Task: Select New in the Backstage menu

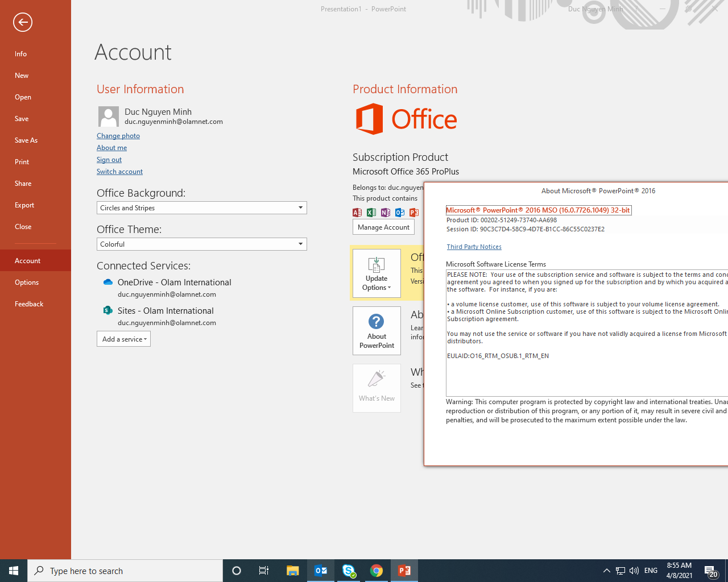Action: [35, 76]
